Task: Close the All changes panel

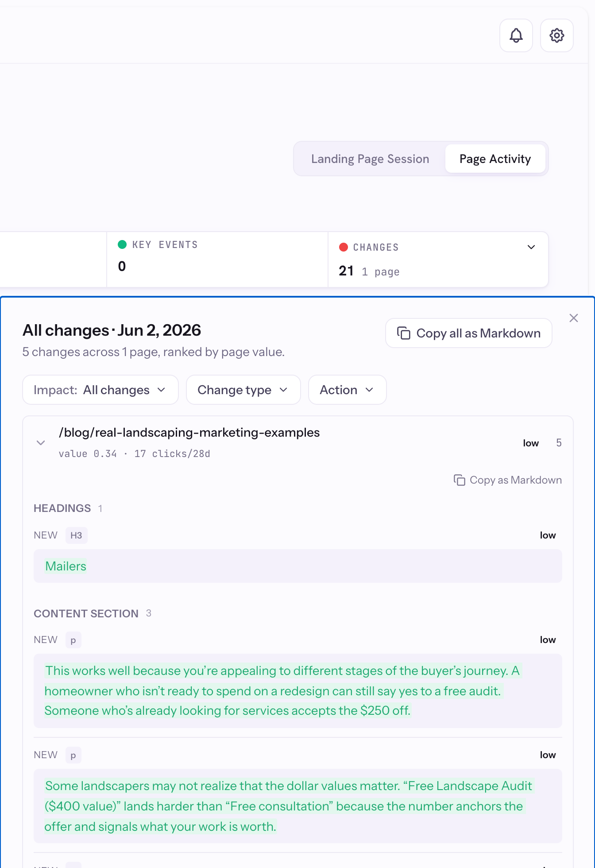Action: point(574,318)
